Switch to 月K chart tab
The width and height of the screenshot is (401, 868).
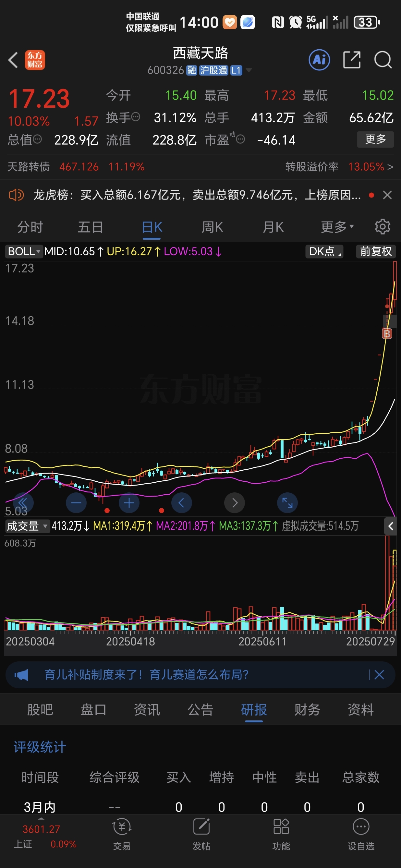click(x=273, y=226)
